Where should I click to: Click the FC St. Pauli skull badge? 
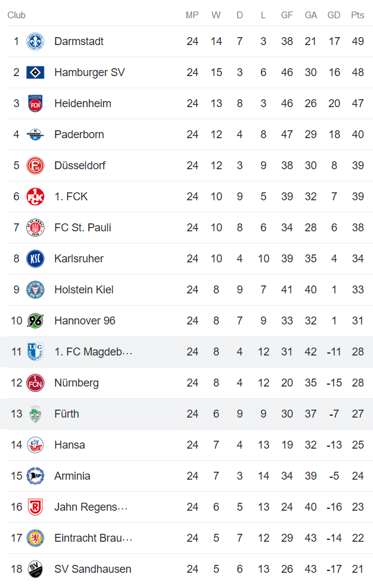pos(35,227)
